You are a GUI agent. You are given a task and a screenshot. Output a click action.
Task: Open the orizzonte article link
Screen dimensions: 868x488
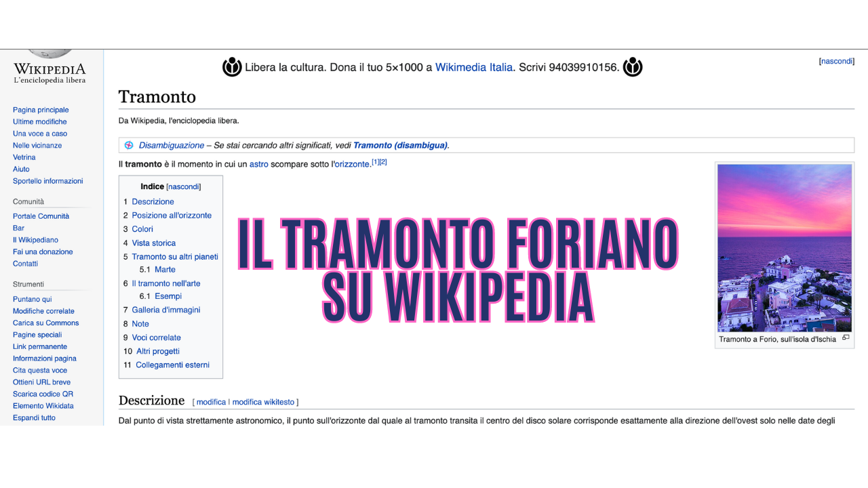point(353,164)
